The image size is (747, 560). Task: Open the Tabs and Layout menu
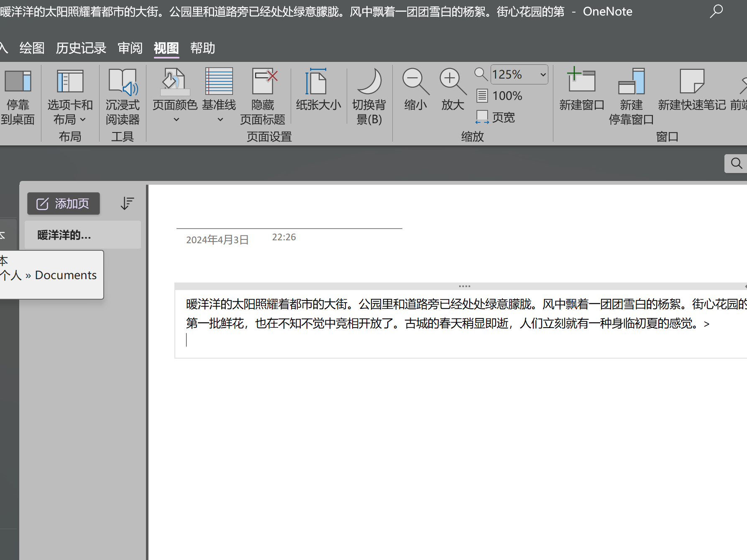pyautogui.click(x=70, y=97)
